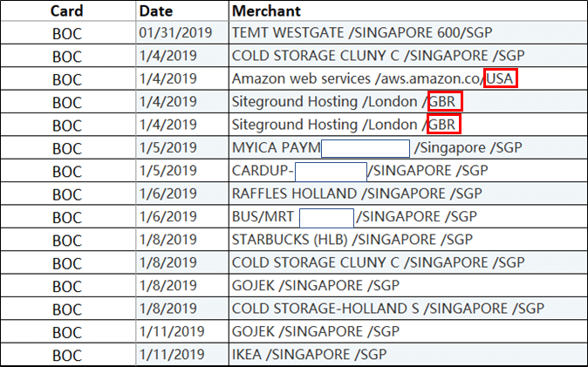Click the red-boxed USA country code

501,78
